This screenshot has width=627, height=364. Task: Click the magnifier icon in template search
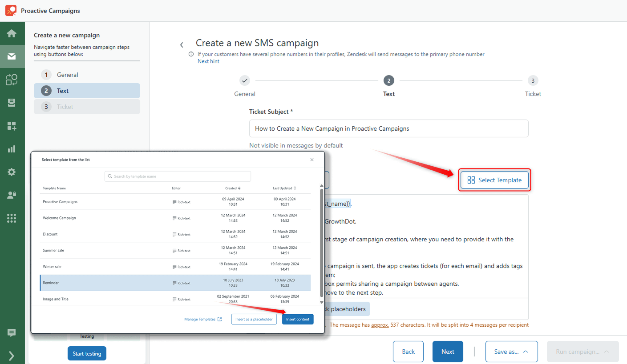coord(109,176)
